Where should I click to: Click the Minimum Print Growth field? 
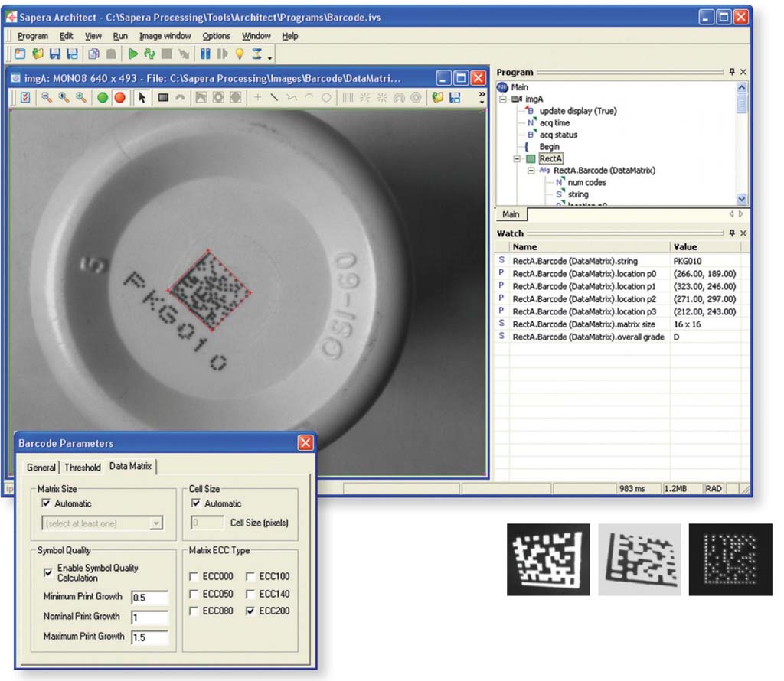pyautogui.click(x=149, y=598)
